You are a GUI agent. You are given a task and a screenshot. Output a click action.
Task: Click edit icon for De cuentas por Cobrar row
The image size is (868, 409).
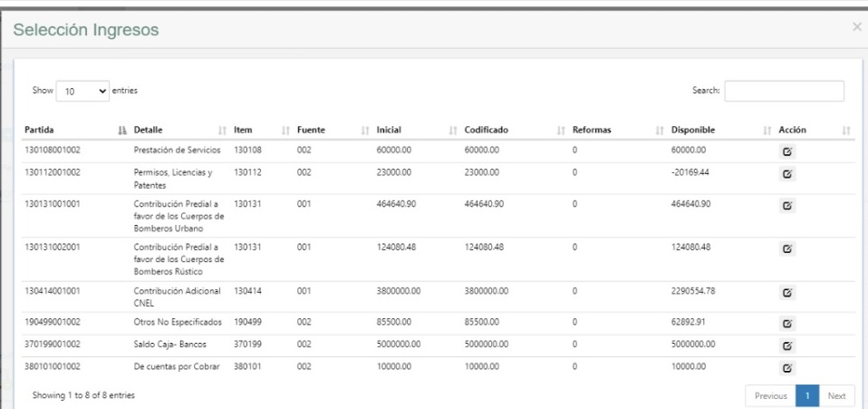tap(787, 368)
